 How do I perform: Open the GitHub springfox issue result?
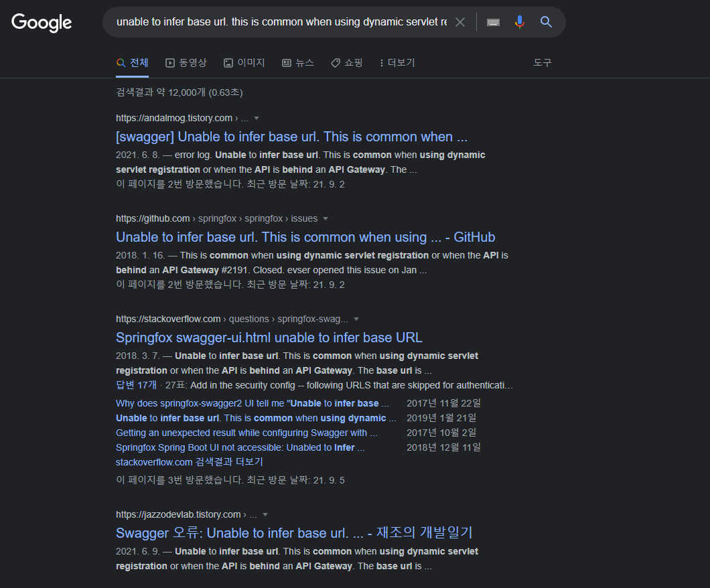click(305, 237)
